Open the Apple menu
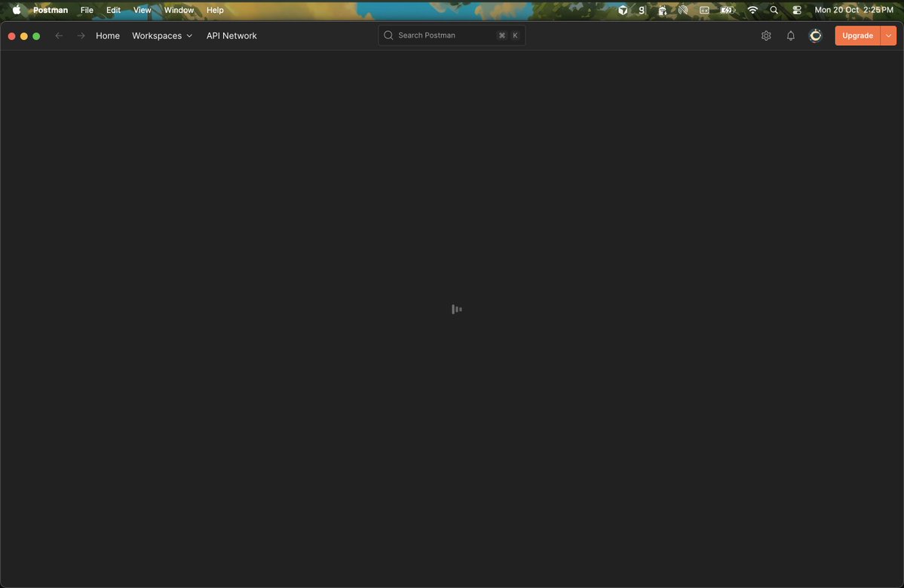 [x=17, y=10]
